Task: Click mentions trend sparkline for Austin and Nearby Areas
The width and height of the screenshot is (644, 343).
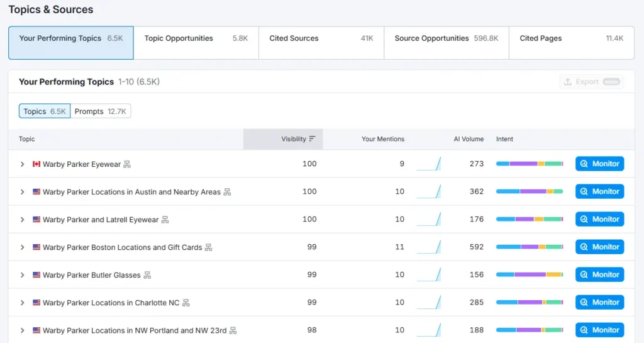Action: [429, 191]
